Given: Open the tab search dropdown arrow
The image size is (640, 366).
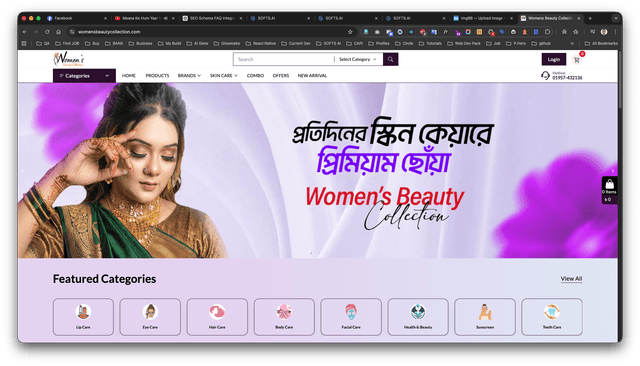Looking at the screenshot, I should (x=616, y=18).
